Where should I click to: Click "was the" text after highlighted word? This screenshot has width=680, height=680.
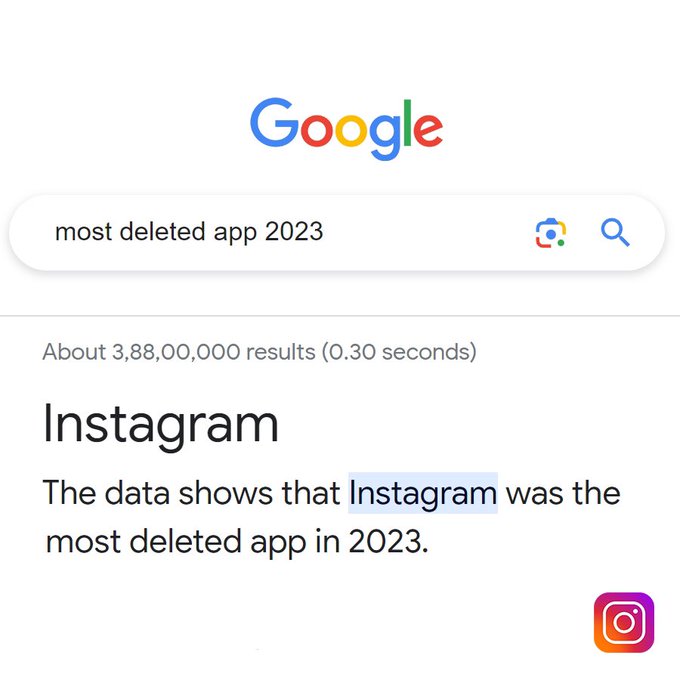563,493
